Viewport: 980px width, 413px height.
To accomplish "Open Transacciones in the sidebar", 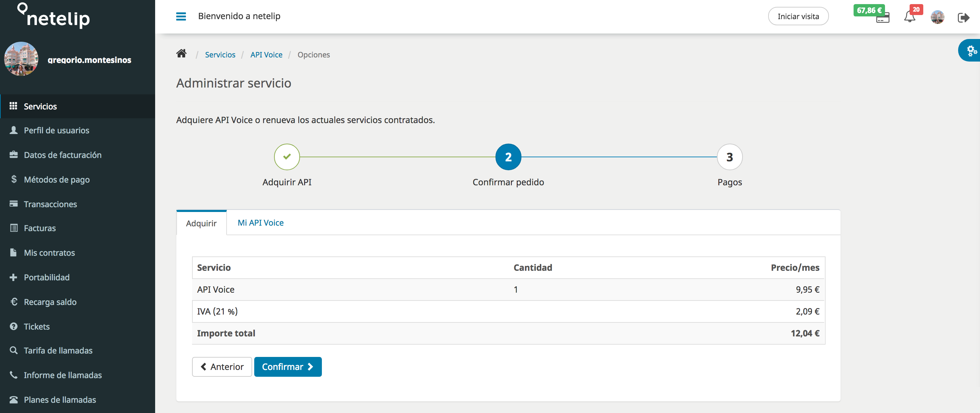I will [x=78, y=204].
